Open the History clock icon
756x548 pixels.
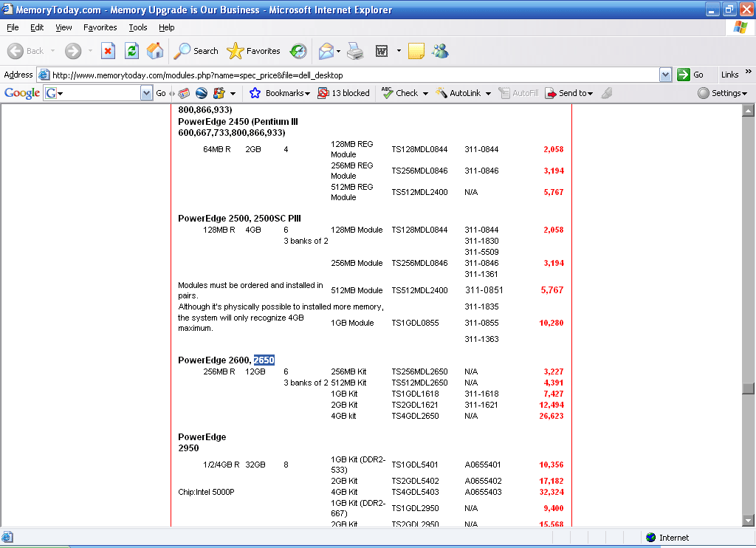[298, 51]
